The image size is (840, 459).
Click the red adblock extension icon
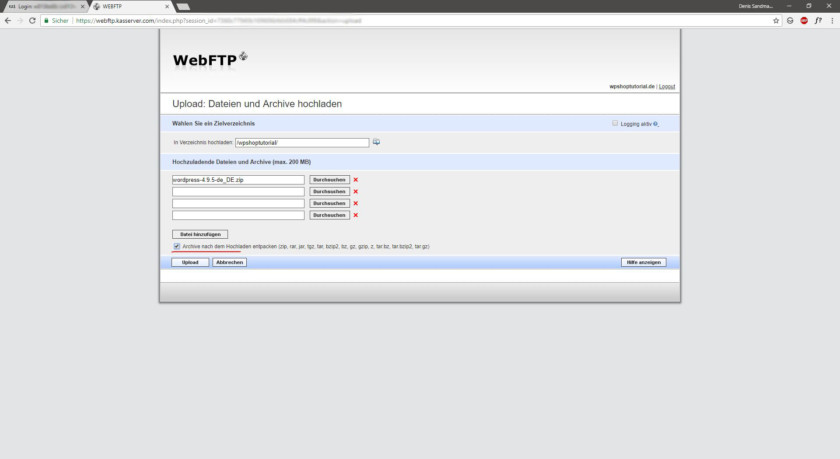pyautogui.click(x=803, y=20)
